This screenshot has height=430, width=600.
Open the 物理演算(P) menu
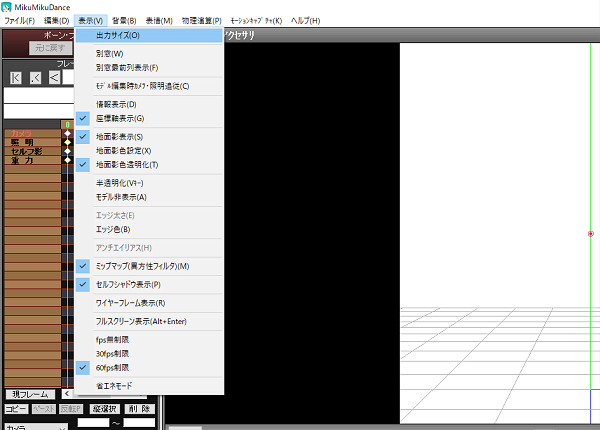click(x=201, y=21)
